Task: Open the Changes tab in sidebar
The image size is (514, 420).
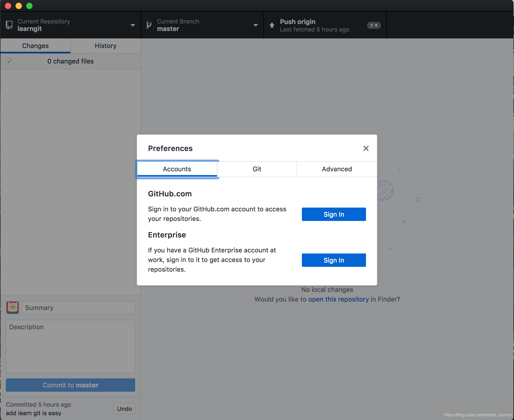Action: tap(35, 46)
